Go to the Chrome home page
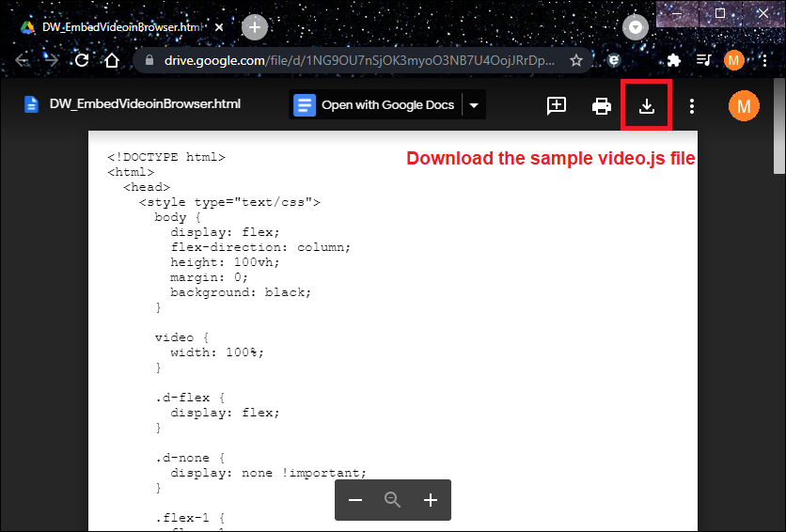Image resolution: width=786 pixels, height=532 pixels. 112,60
